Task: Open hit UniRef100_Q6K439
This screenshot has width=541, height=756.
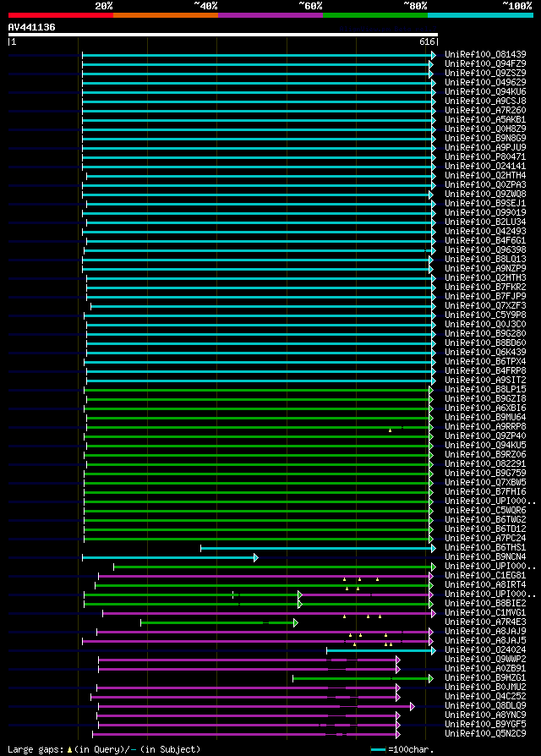Action: click(485, 353)
